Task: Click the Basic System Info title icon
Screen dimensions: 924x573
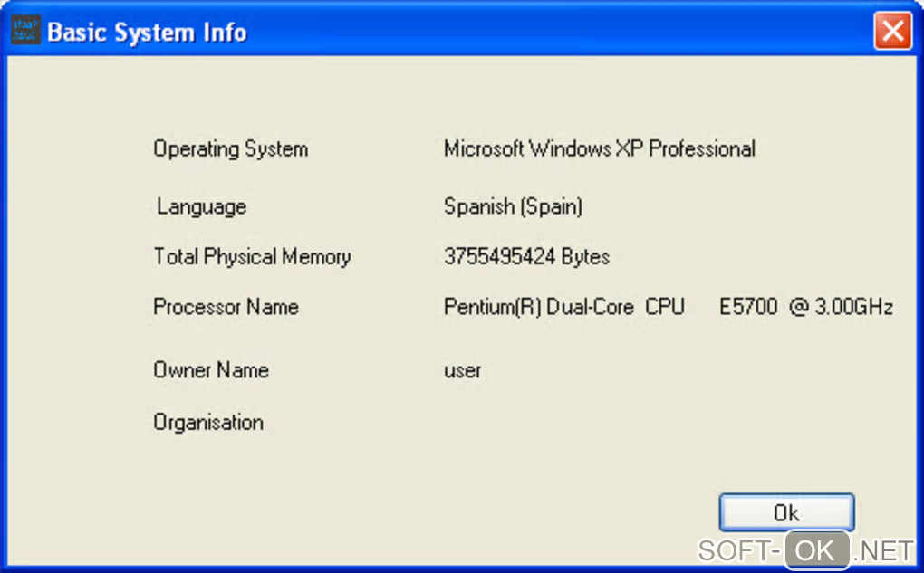Action: (x=25, y=30)
